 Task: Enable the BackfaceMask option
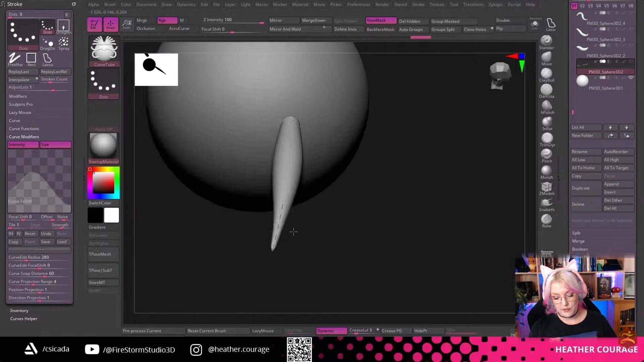coord(380,29)
